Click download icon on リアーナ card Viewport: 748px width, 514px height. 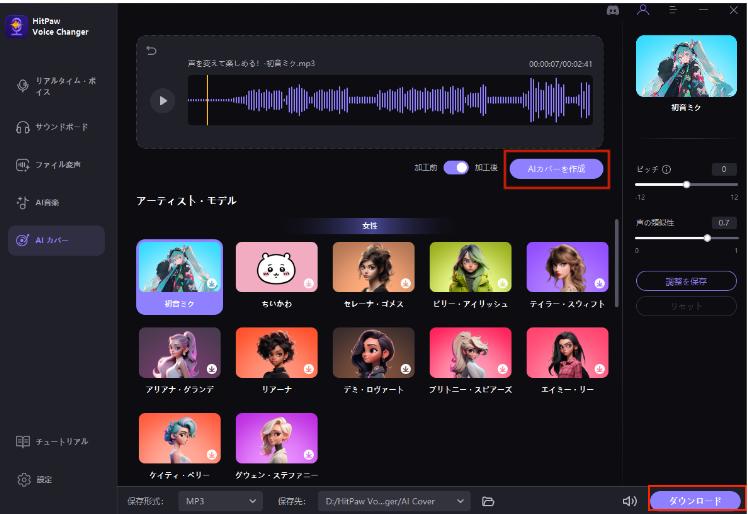309,369
